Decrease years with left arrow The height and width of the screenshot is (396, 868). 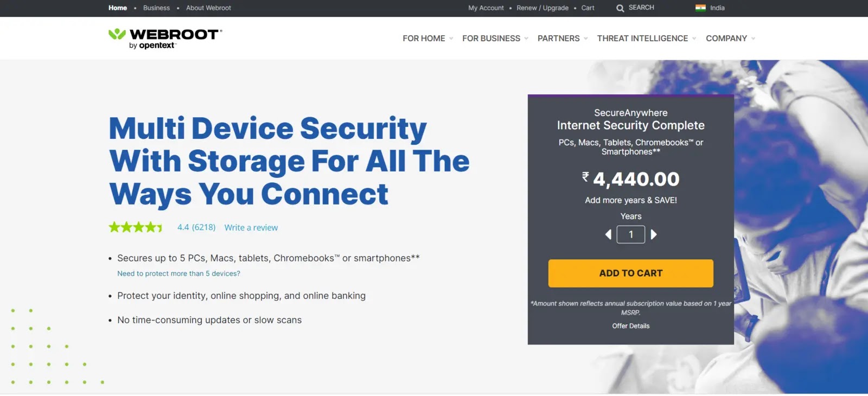(608, 234)
